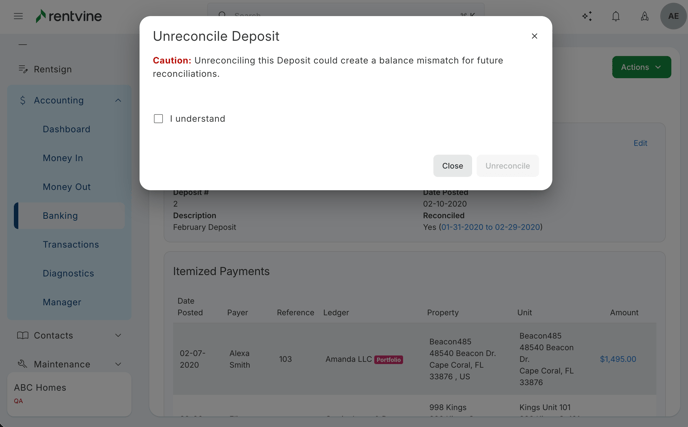Image resolution: width=688 pixels, height=427 pixels.
Task: Open the Actions dropdown button
Action: (641, 67)
